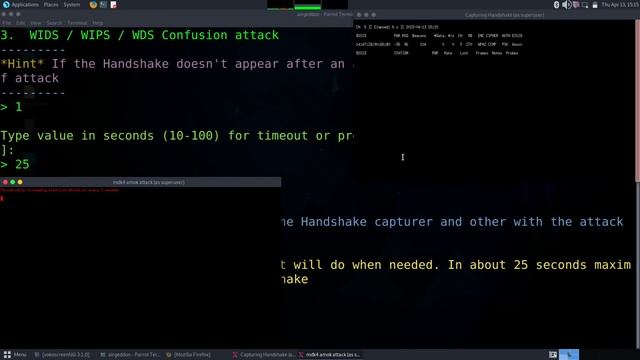Switch to Capturing Handshake taskbar entry
The image size is (640, 360).
pos(264,355)
